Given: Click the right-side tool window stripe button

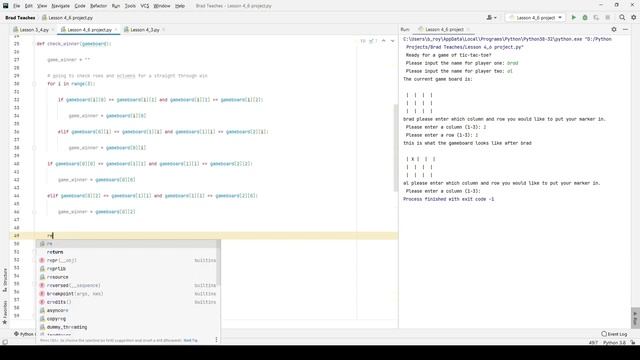Looking at the screenshot, I should pyautogui.click(x=635, y=318).
